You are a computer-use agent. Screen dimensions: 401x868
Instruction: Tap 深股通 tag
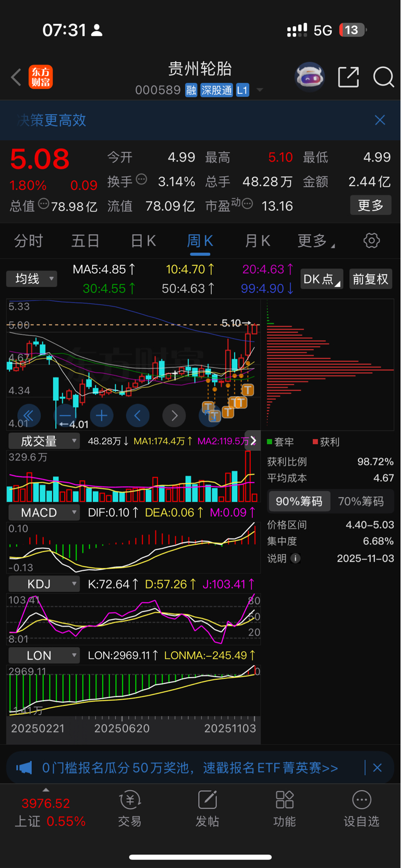click(x=216, y=90)
